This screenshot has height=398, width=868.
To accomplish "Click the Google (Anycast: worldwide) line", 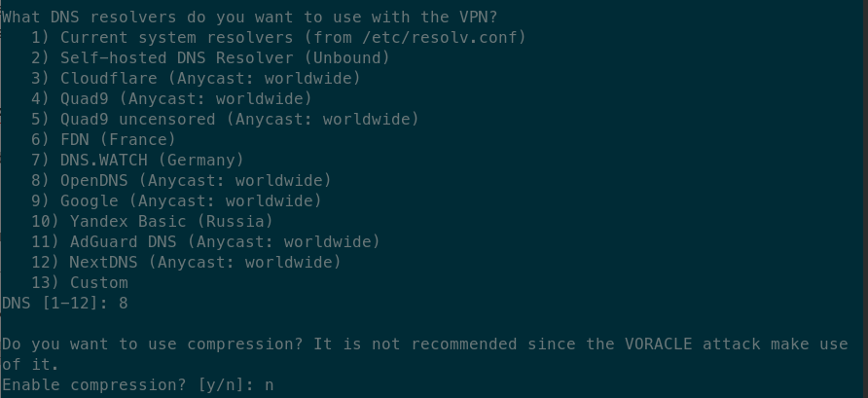I will (x=176, y=201).
